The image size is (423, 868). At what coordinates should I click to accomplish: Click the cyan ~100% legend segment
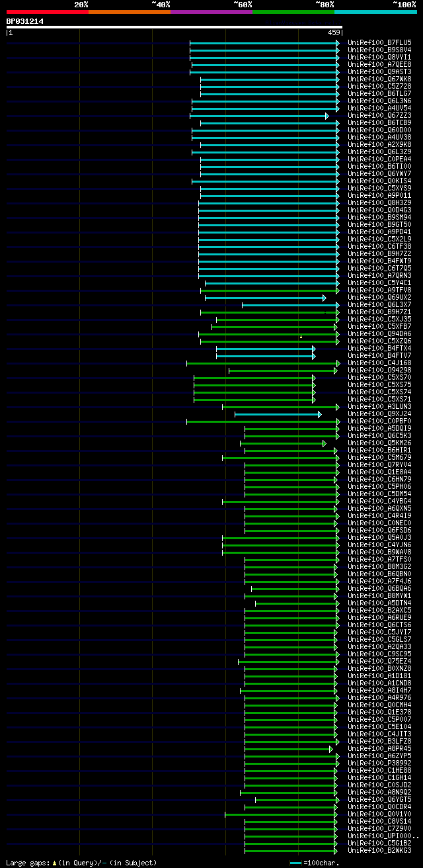click(x=375, y=12)
